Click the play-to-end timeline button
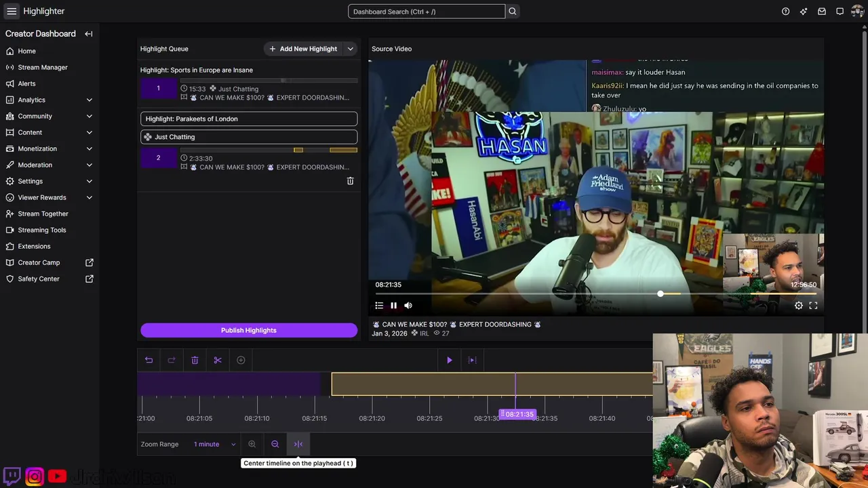Screen dimensions: 868x488 [473, 360]
